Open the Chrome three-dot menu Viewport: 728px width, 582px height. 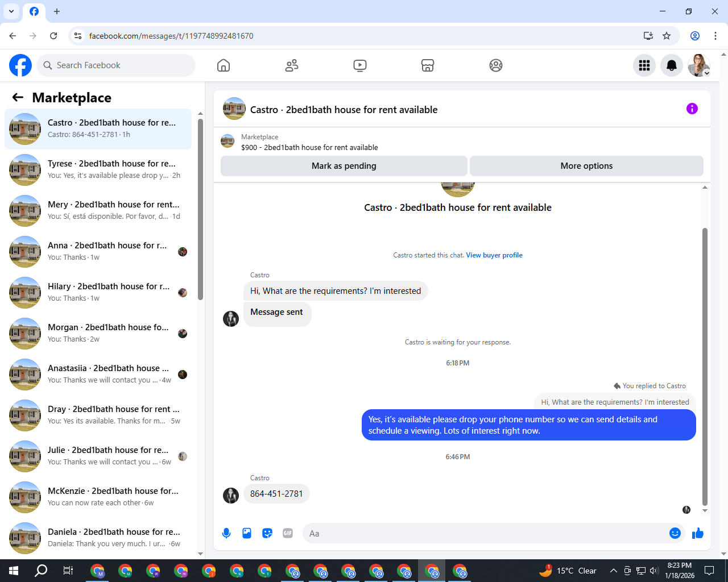click(x=715, y=36)
